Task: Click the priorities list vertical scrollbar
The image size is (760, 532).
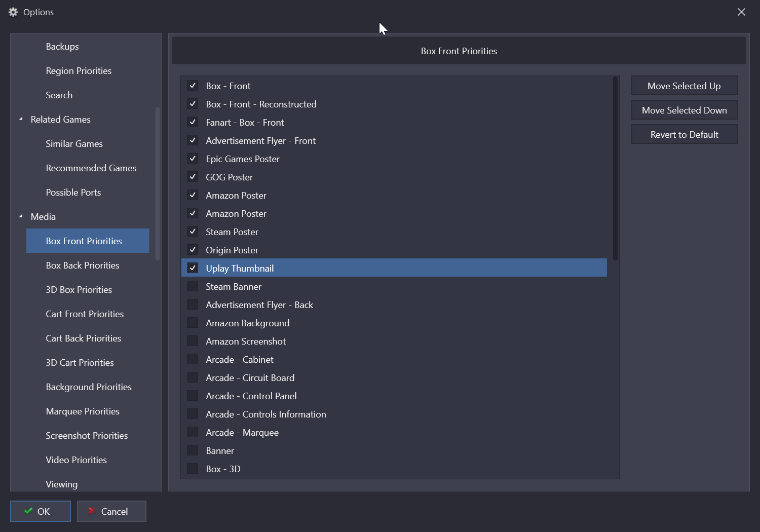Action: click(615, 169)
